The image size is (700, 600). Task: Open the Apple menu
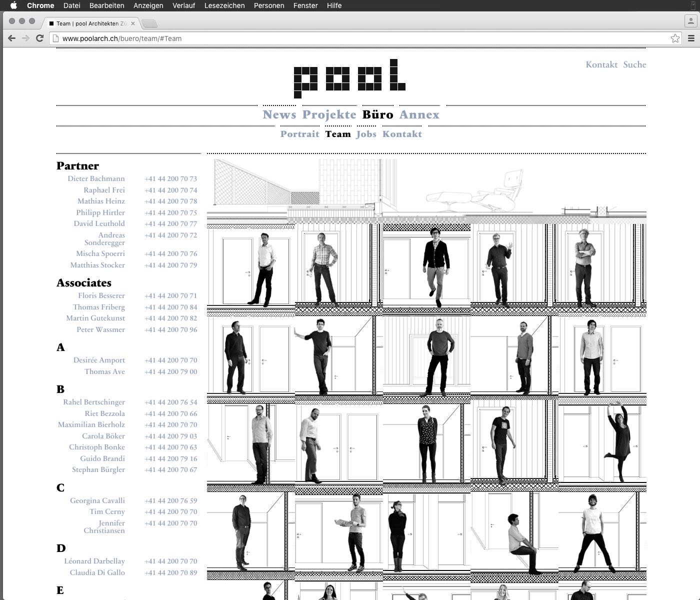13,5
